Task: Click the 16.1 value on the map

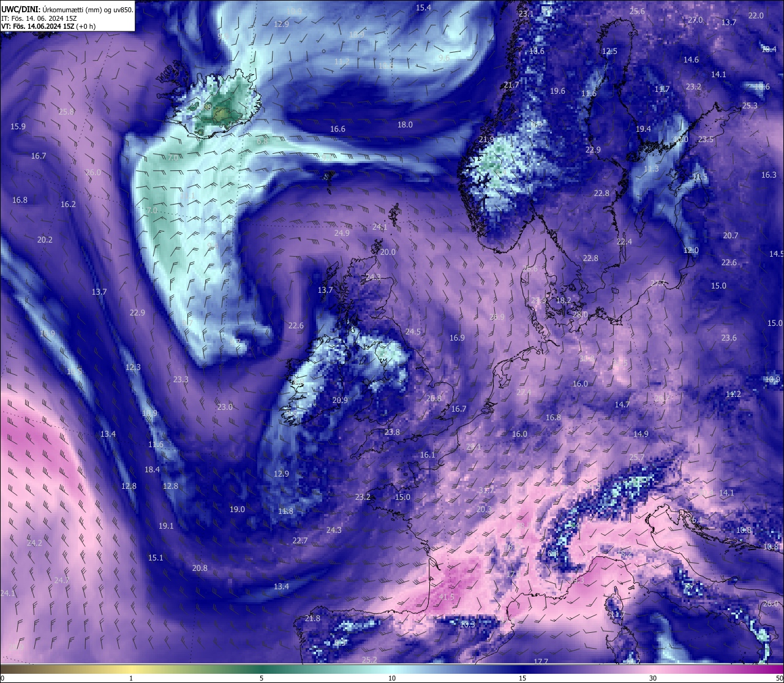Action: pyautogui.click(x=428, y=455)
